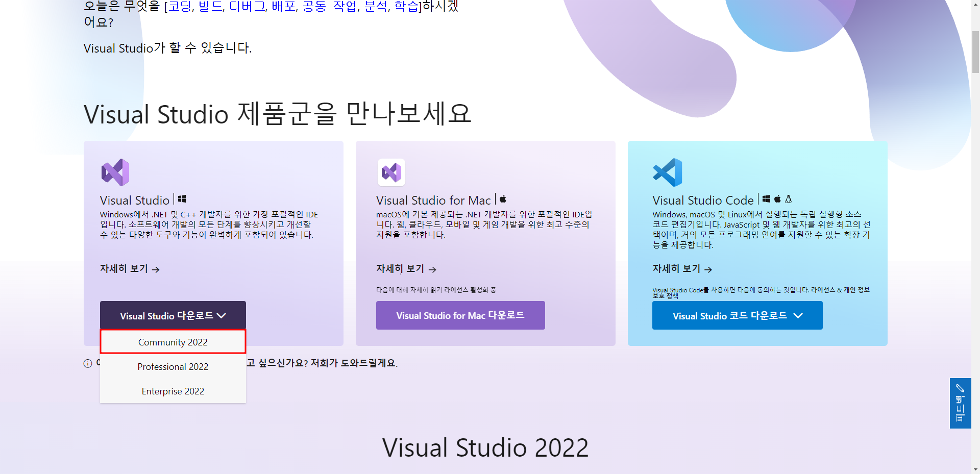Click the 배포 link in the headline
The image size is (980, 474).
click(283, 6)
